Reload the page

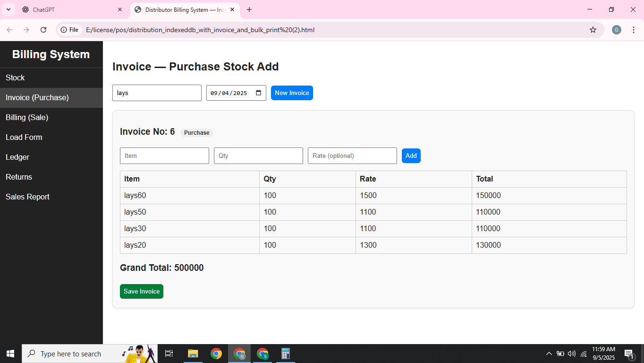click(x=43, y=29)
